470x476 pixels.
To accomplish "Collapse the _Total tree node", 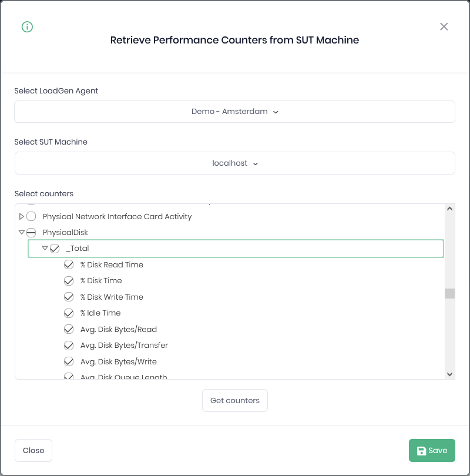I will pos(45,249).
